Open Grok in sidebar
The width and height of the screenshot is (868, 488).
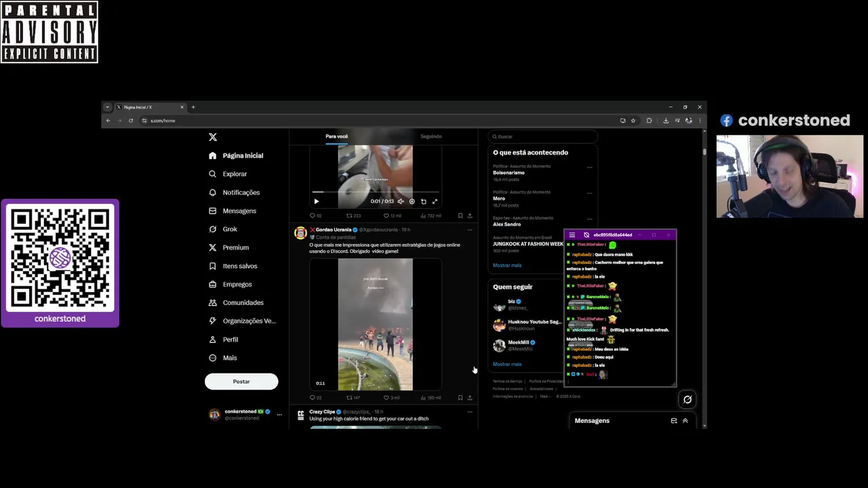223,229
